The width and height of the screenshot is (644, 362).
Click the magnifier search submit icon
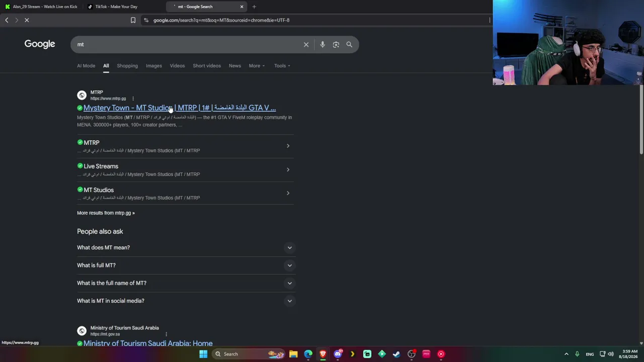pyautogui.click(x=349, y=44)
